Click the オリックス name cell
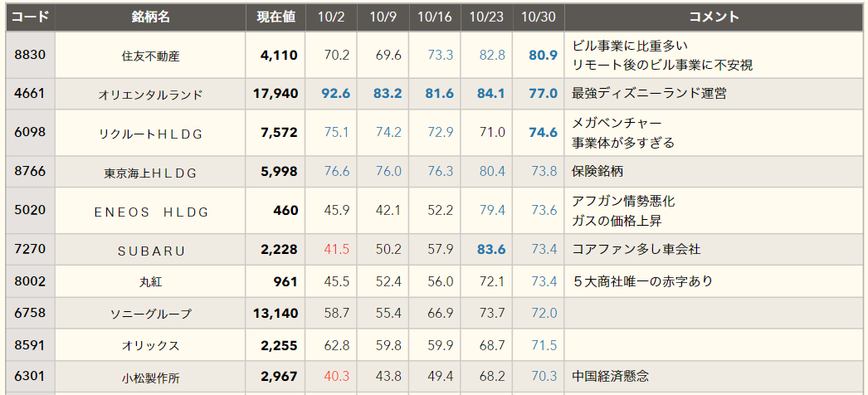This screenshot has height=395, width=868. click(150, 346)
